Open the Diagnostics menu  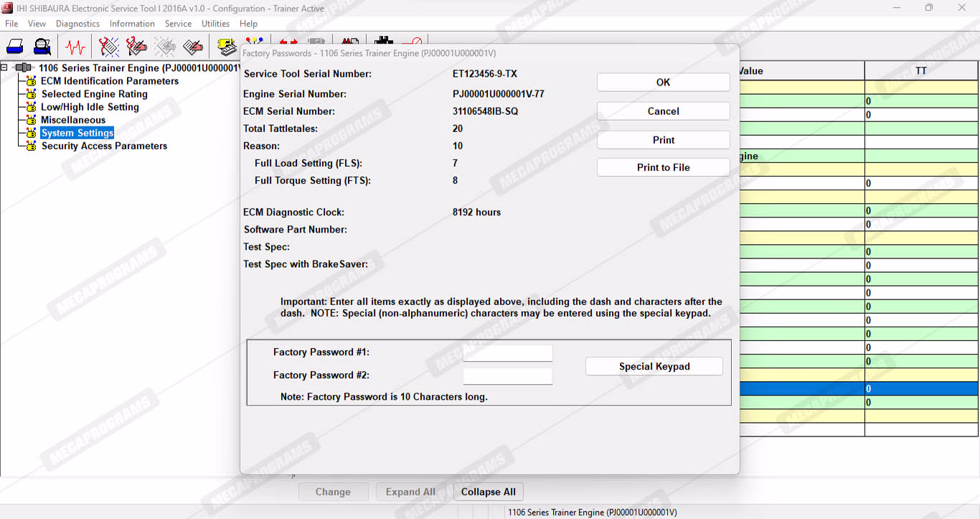pos(77,24)
